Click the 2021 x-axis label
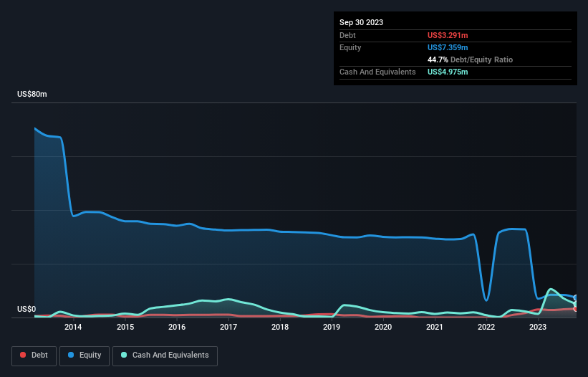Screen dimensions: 588x377 pos(435,327)
